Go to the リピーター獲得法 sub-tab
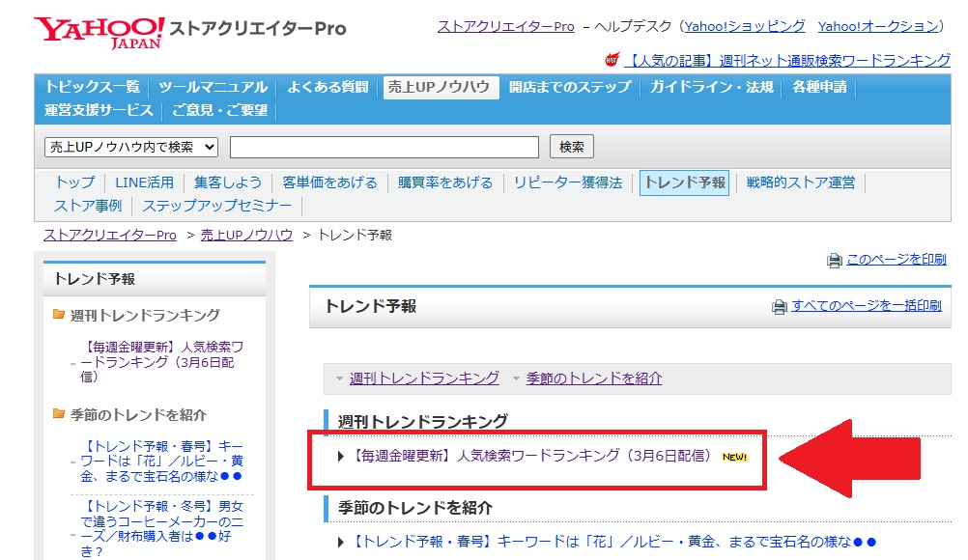This screenshot has width=968, height=560. [567, 182]
